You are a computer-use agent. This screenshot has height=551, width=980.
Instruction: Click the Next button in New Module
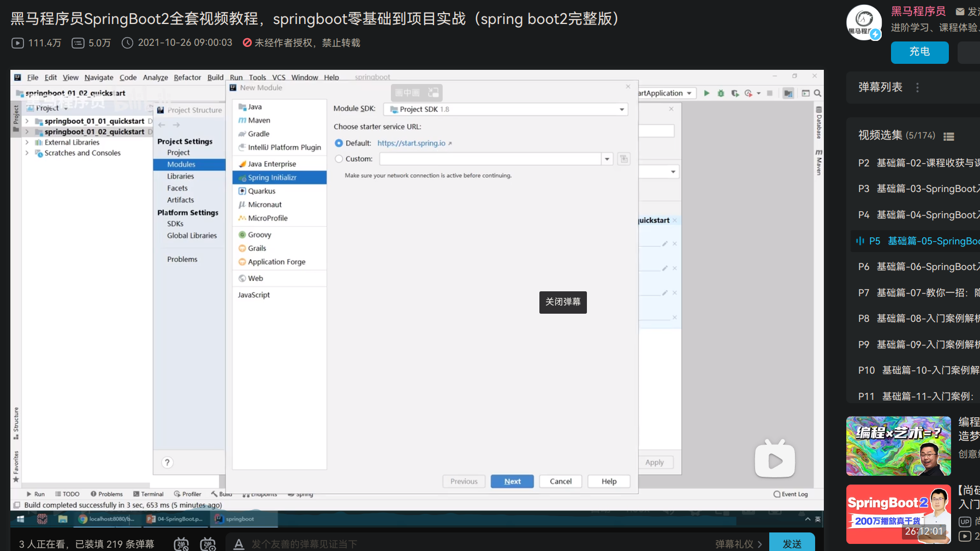click(512, 481)
